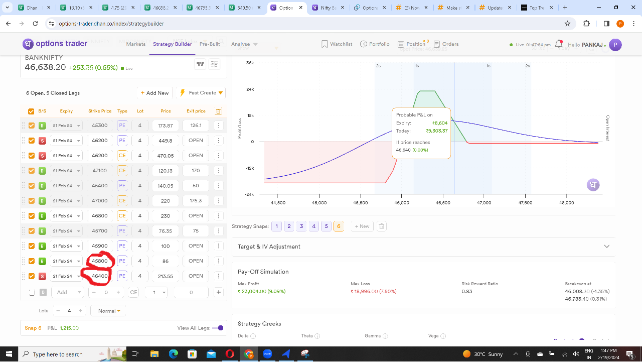The image size is (644, 364).
Task: Select strategy snap 3
Action: click(301, 226)
